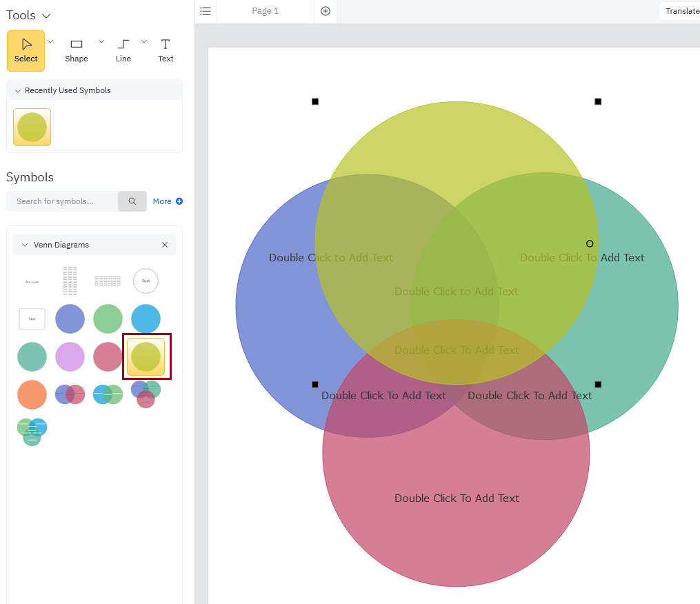Collapse the Recently Used Symbols section

point(17,90)
